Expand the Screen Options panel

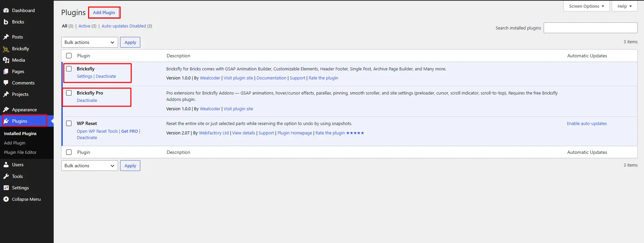coord(586,6)
